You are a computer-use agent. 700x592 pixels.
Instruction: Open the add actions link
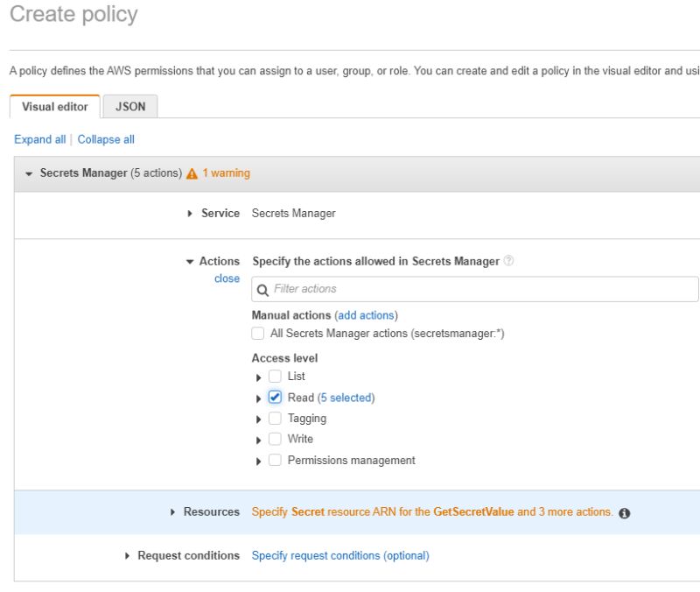pos(366,315)
